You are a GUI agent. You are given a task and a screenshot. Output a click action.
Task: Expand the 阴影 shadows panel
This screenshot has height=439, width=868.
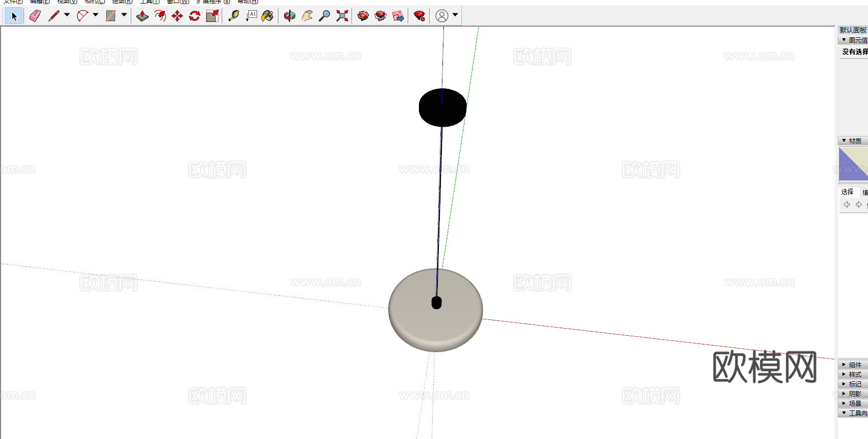(x=844, y=394)
